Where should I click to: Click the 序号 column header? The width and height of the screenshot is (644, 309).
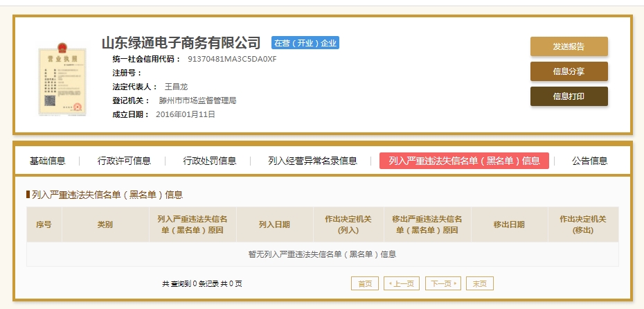tap(44, 224)
